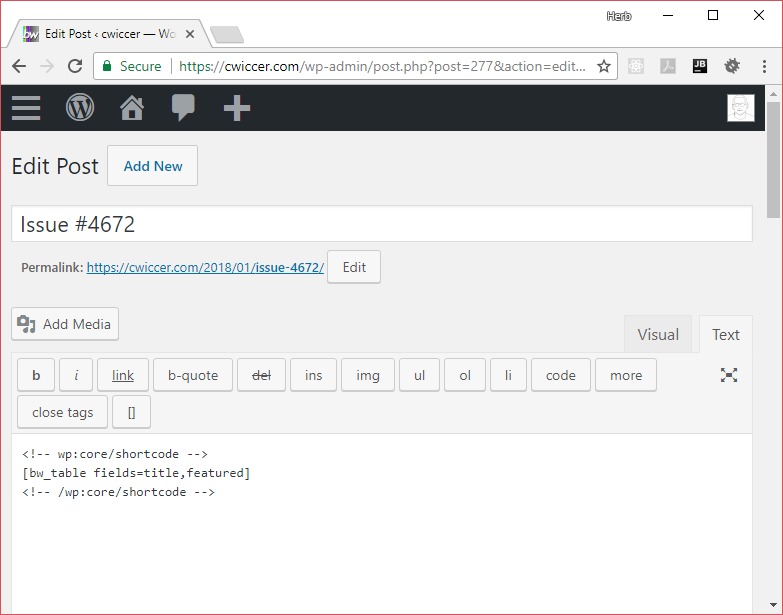783x615 pixels.
Task: Toggle distraction-free fullscreen writing mode
Action: tap(729, 375)
